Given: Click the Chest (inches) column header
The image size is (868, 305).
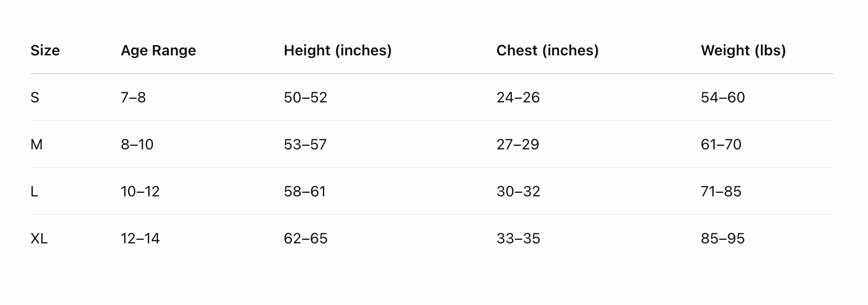Looking at the screenshot, I should [547, 51].
